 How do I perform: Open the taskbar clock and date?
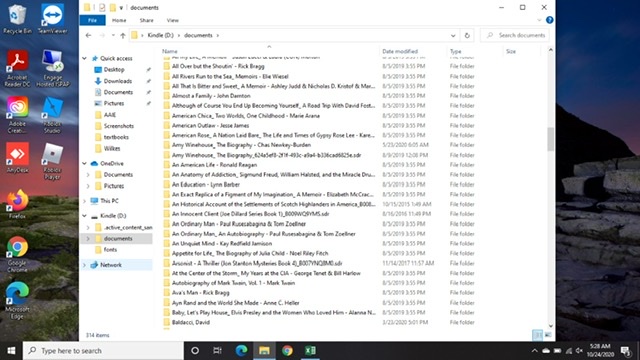tap(600, 351)
